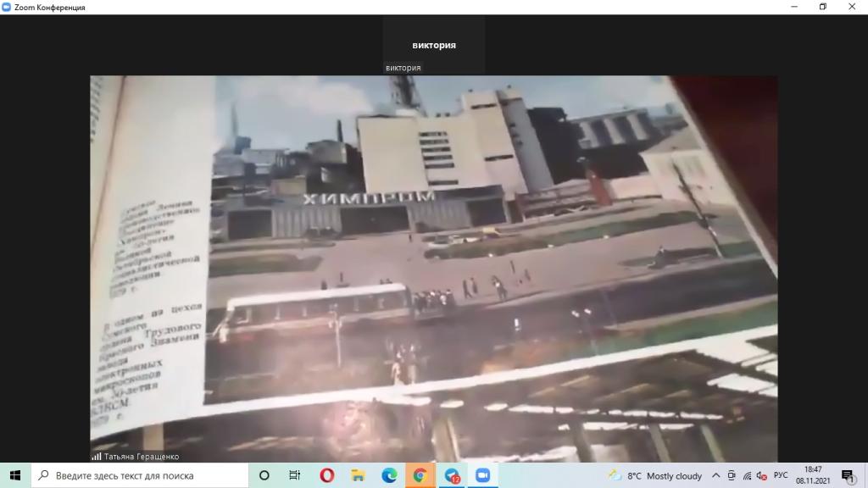Launch Opera browser from taskbar
Screen dimensions: 868x488
coord(327,475)
